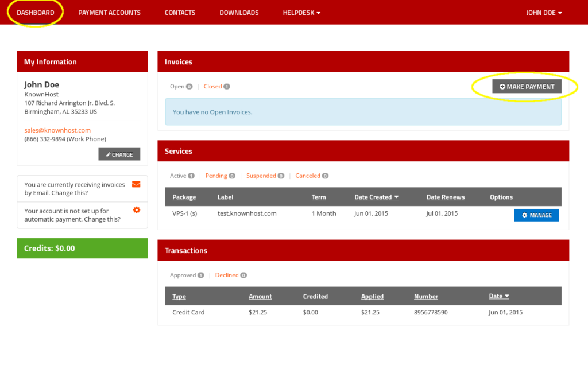This screenshot has height=365, width=588.
Task: Navigate to Downloads
Action: 239,13
